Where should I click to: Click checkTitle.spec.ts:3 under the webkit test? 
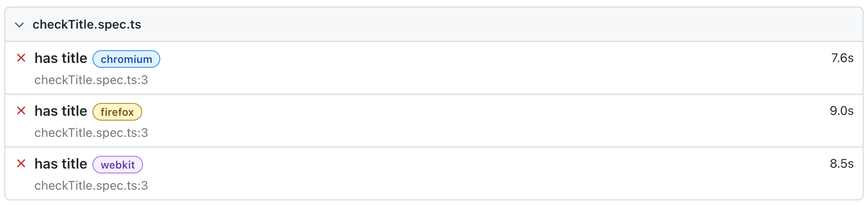click(91, 186)
